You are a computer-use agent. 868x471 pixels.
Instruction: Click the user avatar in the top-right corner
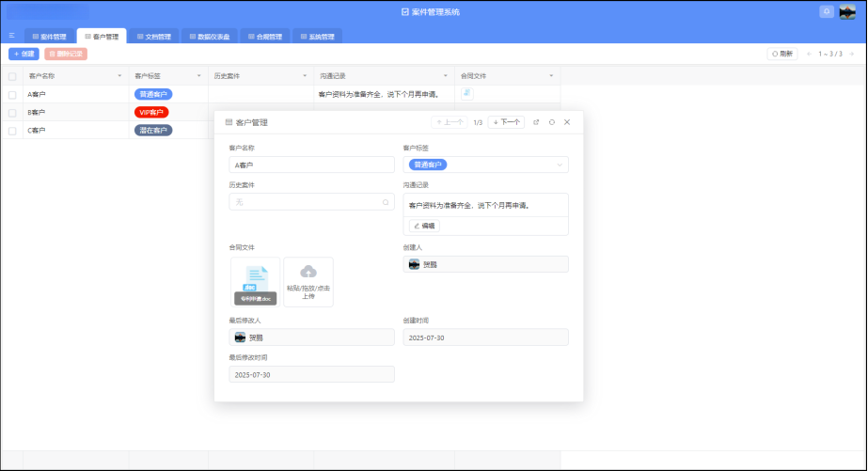click(846, 11)
